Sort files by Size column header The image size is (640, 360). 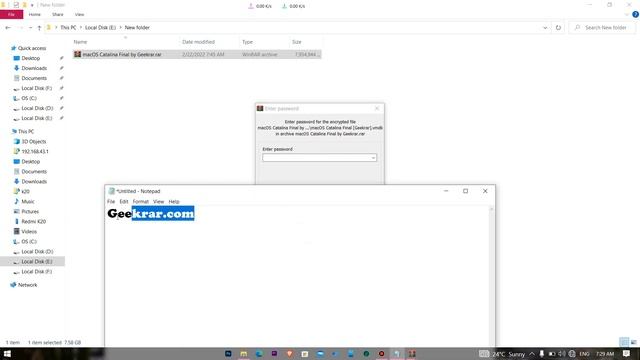click(x=297, y=42)
